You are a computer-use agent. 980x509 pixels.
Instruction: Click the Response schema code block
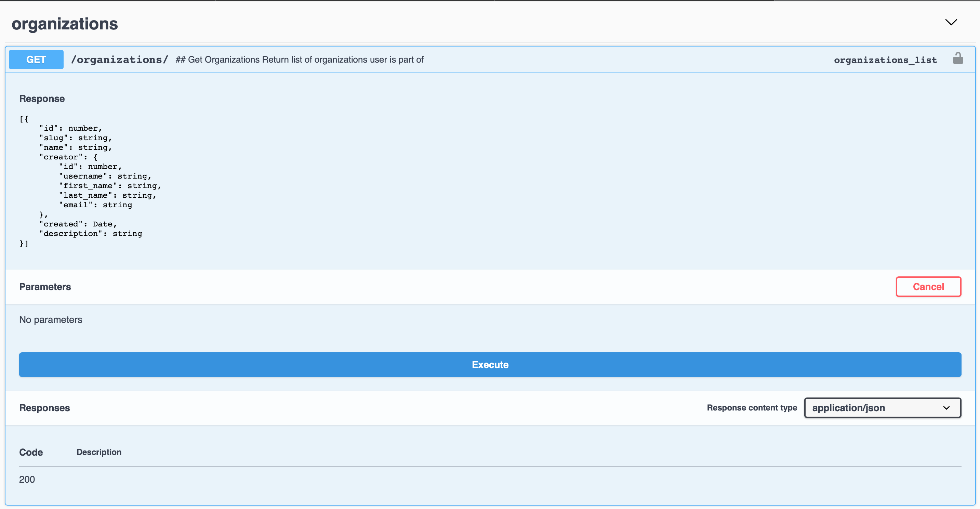coord(90,181)
